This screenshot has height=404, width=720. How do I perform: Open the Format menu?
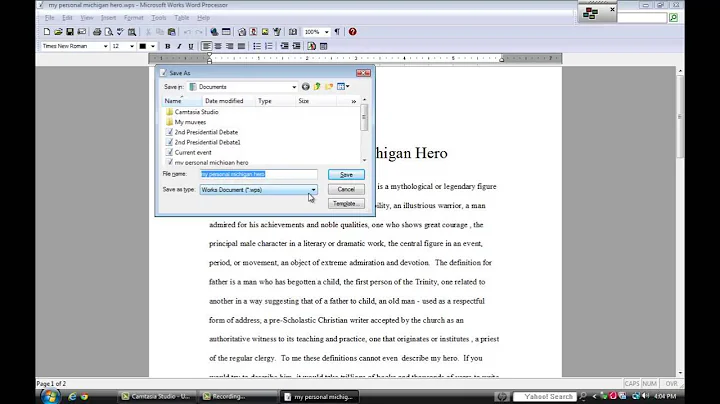(134, 18)
